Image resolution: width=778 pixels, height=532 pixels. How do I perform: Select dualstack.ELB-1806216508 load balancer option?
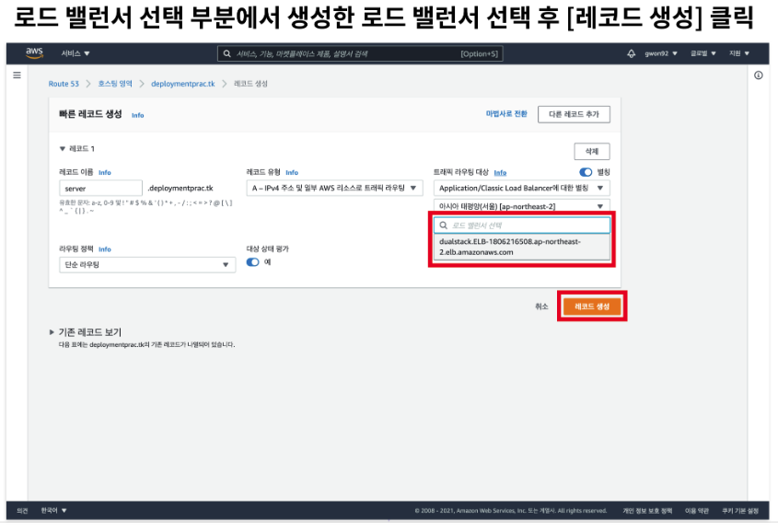click(521, 247)
